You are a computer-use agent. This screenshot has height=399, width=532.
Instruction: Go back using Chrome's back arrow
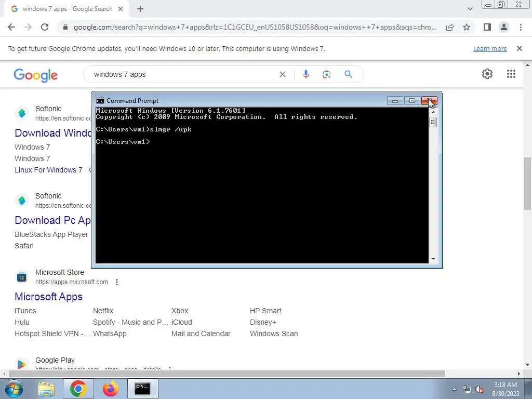pos(11,27)
